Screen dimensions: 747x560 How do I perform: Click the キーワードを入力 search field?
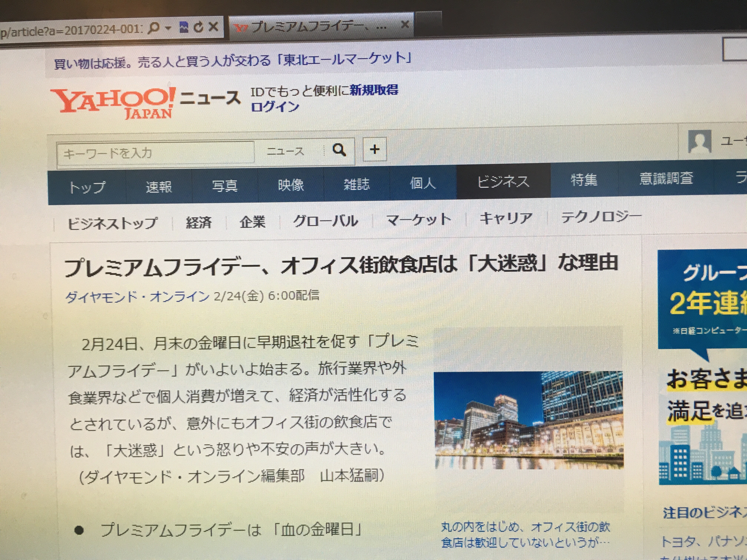pyautogui.click(x=155, y=153)
